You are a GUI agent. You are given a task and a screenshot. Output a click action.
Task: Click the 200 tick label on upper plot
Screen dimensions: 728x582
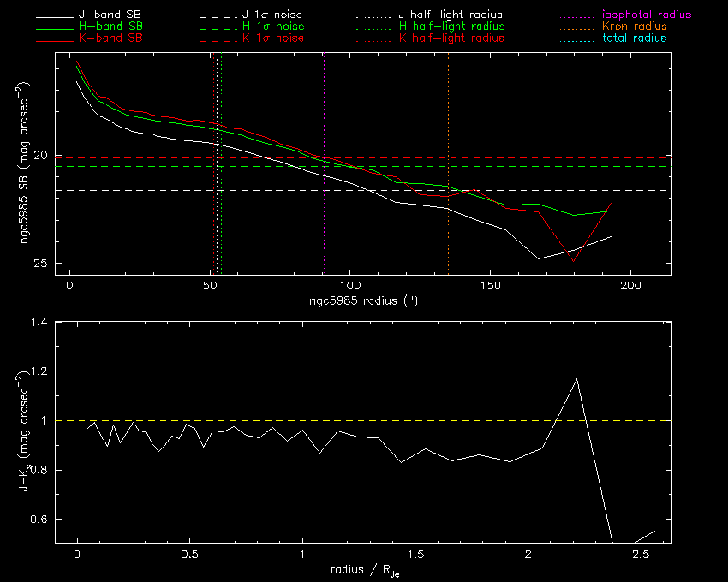coord(630,286)
